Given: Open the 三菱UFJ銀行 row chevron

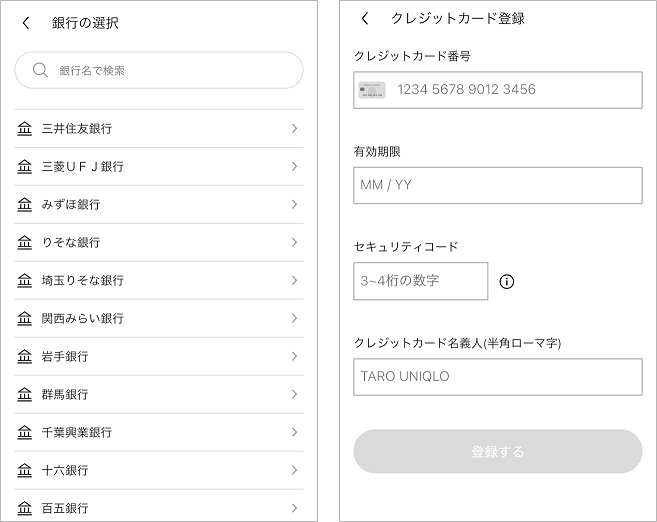Looking at the screenshot, I should coord(295,166).
